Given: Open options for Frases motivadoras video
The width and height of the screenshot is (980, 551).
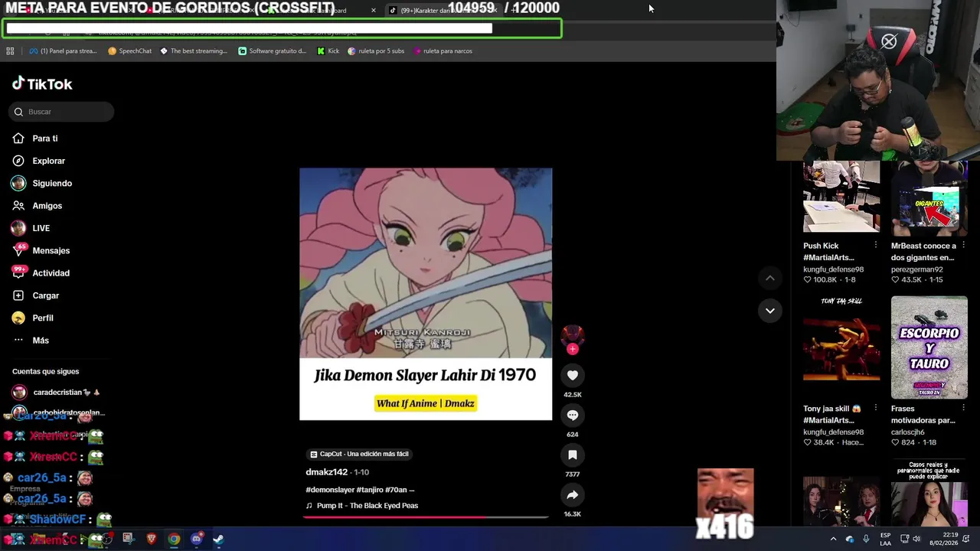Looking at the screenshot, I should (963, 408).
